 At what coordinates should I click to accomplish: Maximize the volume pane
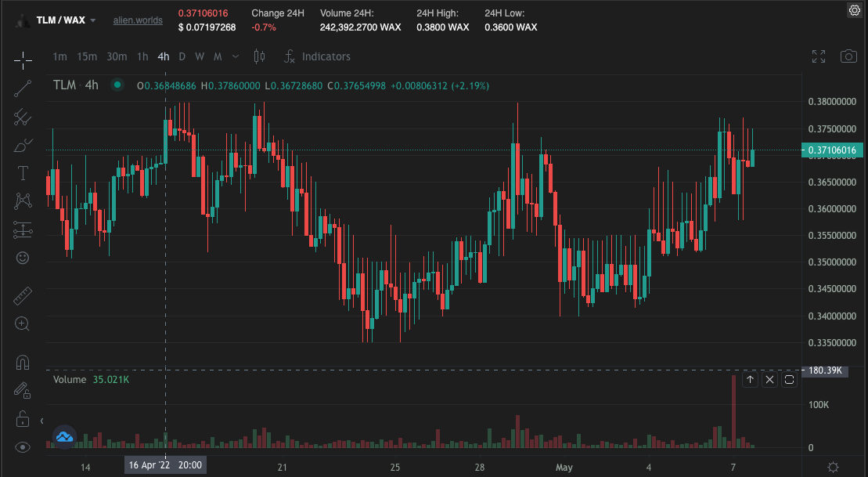click(x=790, y=380)
